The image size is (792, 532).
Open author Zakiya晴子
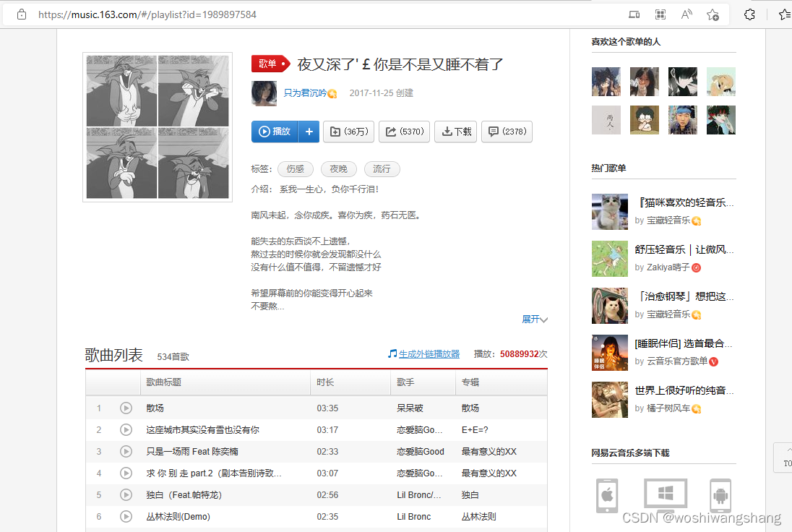(668, 267)
